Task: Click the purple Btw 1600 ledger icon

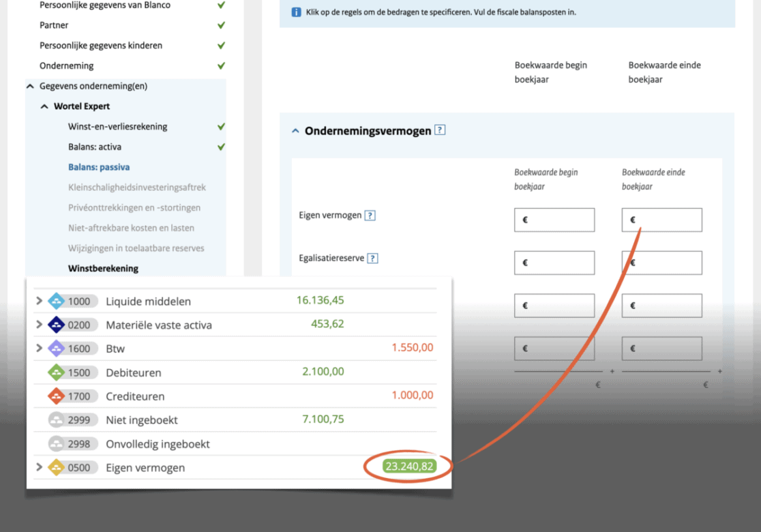Action: click(57, 349)
